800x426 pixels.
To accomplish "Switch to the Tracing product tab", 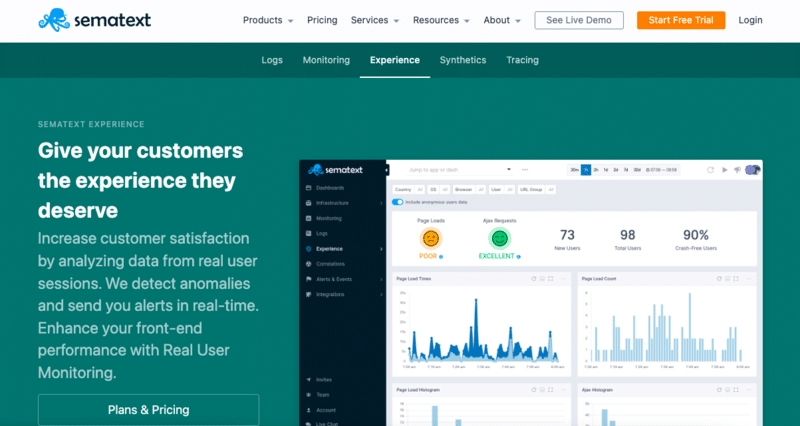I will (522, 60).
